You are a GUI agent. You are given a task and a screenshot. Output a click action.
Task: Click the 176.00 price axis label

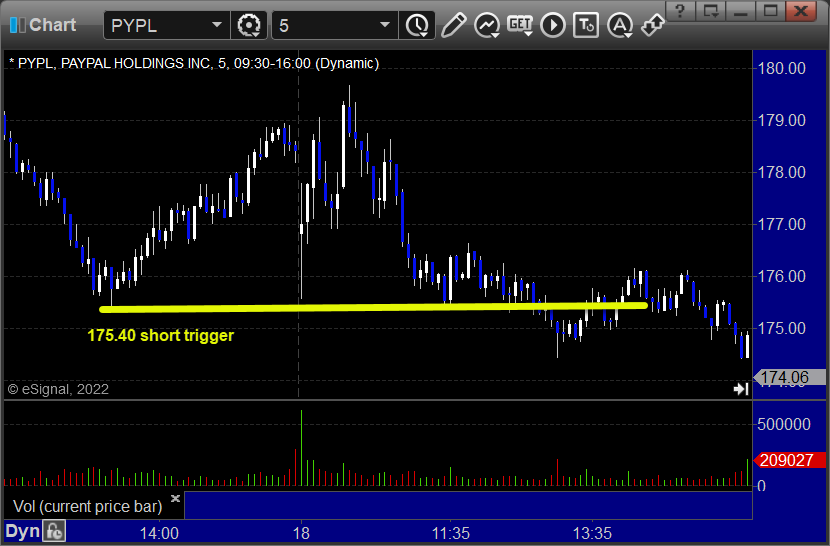click(782, 276)
